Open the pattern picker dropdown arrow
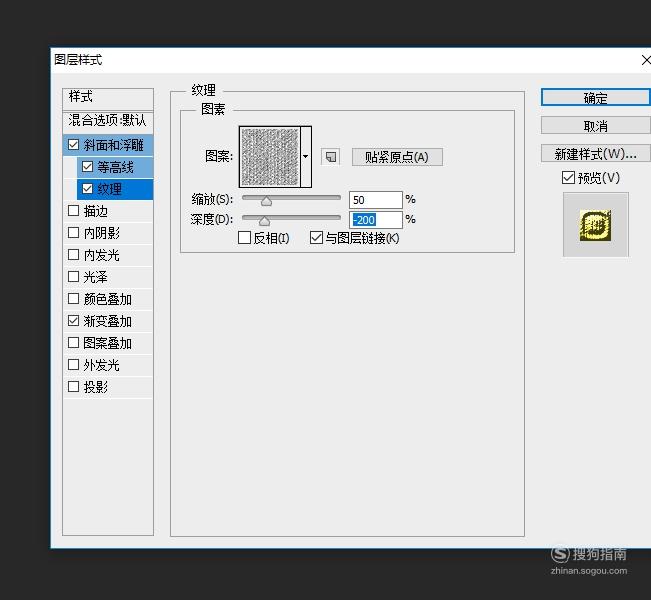The image size is (651, 600). pyautogui.click(x=306, y=157)
